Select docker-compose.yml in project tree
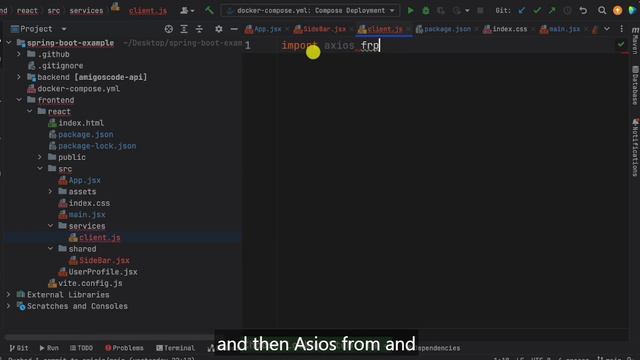640x360 pixels. pos(78,89)
